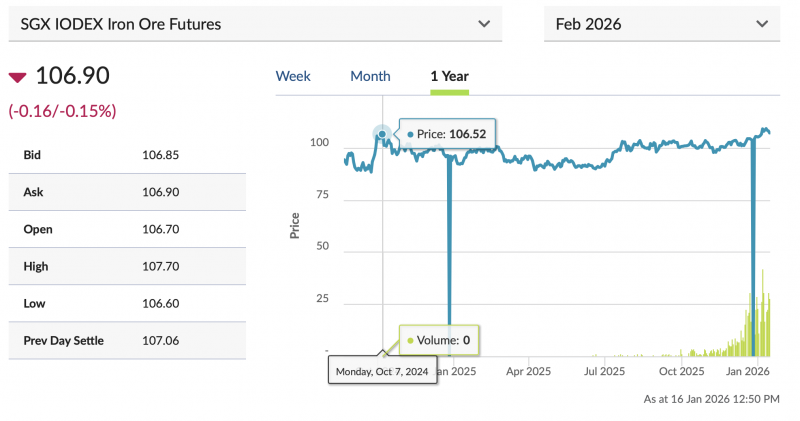Expand the Feb 2026 contract month selector
The height and width of the screenshot is (421, 800).
661,24
